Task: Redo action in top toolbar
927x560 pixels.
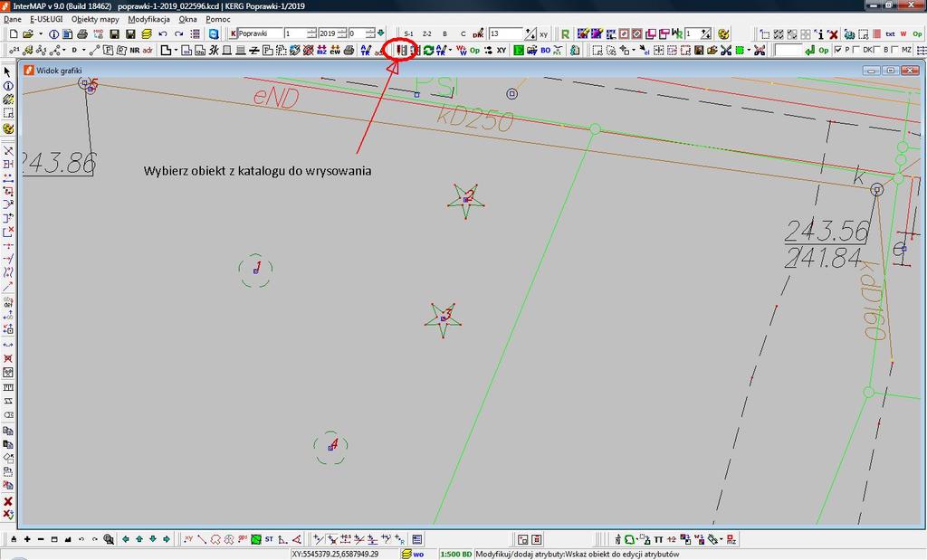Action: coord(178,33)
